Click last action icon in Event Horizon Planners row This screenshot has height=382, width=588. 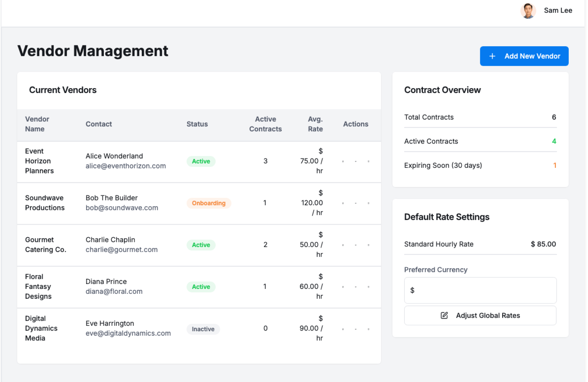[368, 161]
